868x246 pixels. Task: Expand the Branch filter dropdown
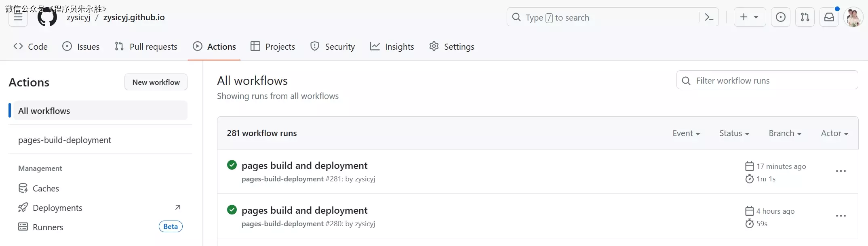(x=785, y=133)
